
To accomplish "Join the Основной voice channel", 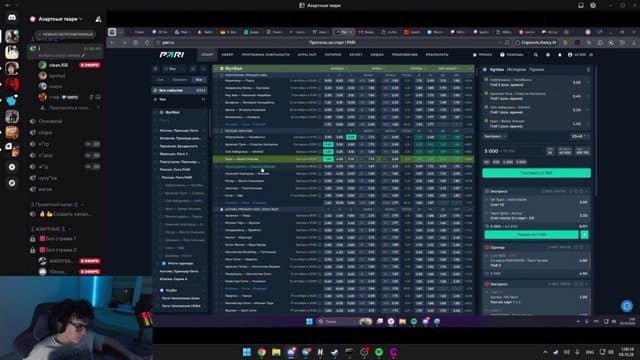I will [50, 121].
